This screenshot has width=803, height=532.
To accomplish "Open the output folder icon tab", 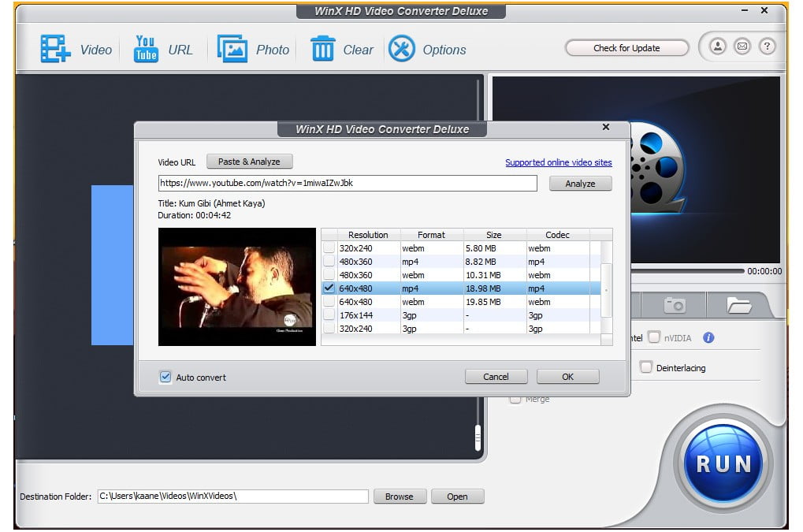I will click(x=739, y=304).
